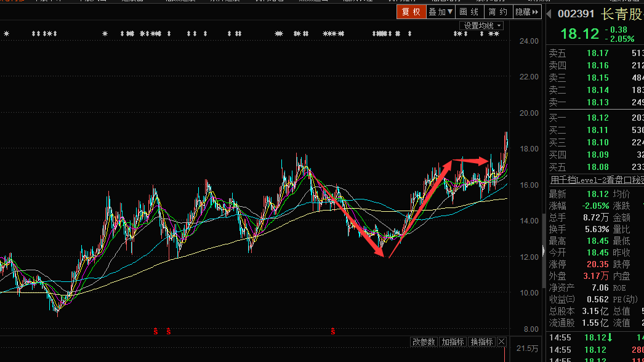Click 换指标 to switch the indicator

pyautogui.click(x=481, y=342)
